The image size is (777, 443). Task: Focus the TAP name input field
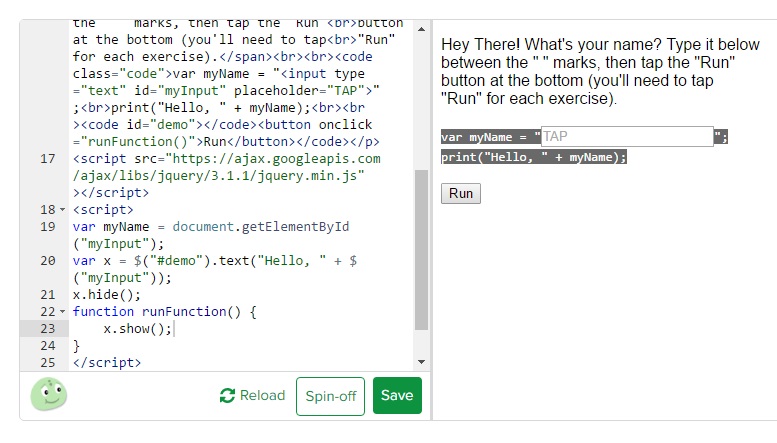coord(627,136)
